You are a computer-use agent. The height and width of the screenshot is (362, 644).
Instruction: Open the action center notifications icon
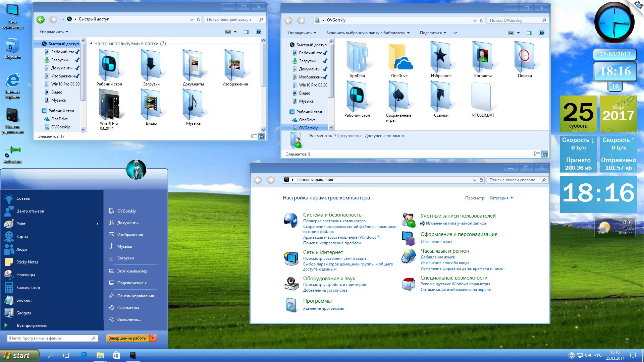(633, 355)
